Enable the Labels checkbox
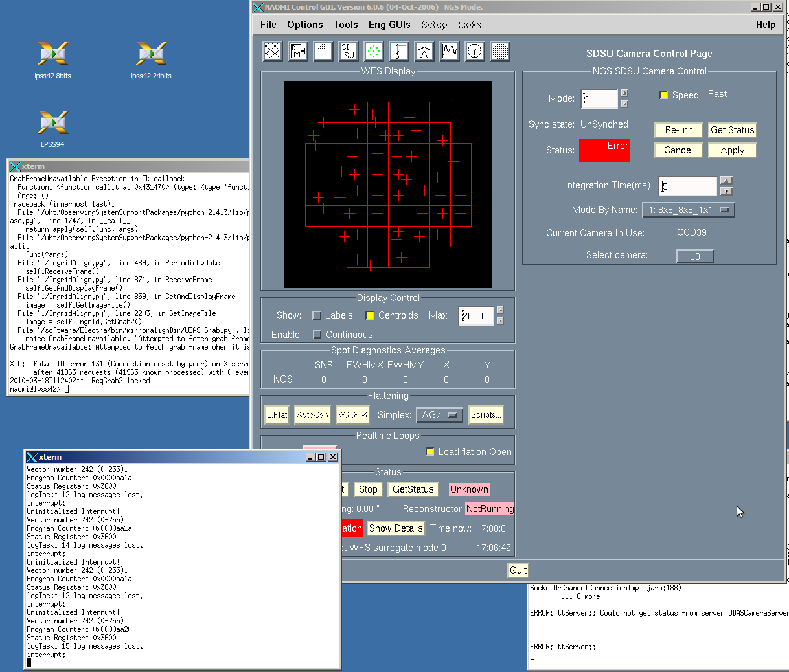This screenshot has width=789, height=672. (x=317, y=315)
